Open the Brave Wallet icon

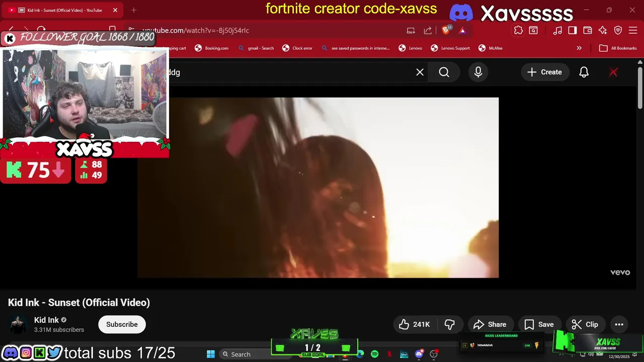tap(588, 30)
